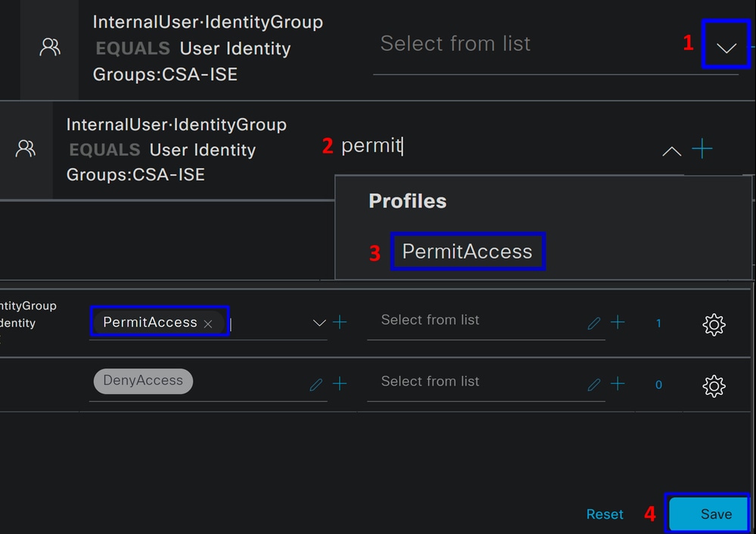Click security group pencil icon in DenyAccess row

click(x=594, y=384)
